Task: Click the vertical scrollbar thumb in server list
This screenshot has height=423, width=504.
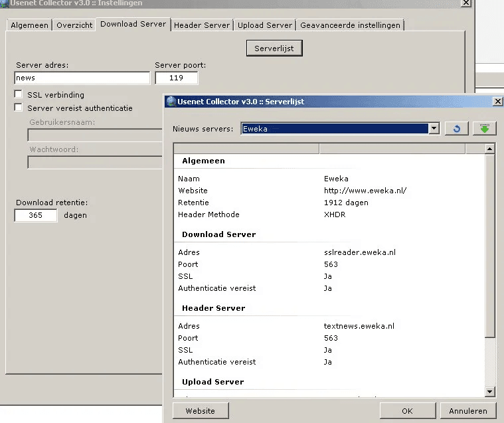Action: (489, 246)
